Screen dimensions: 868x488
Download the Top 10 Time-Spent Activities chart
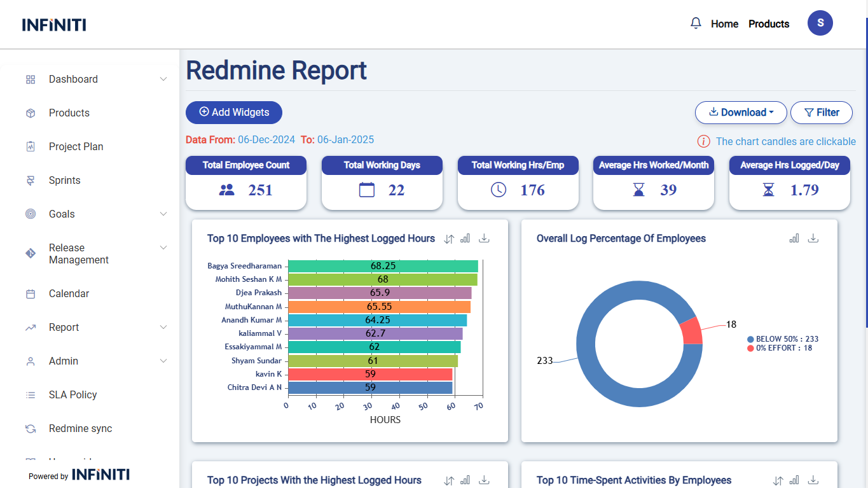[813, 480]
